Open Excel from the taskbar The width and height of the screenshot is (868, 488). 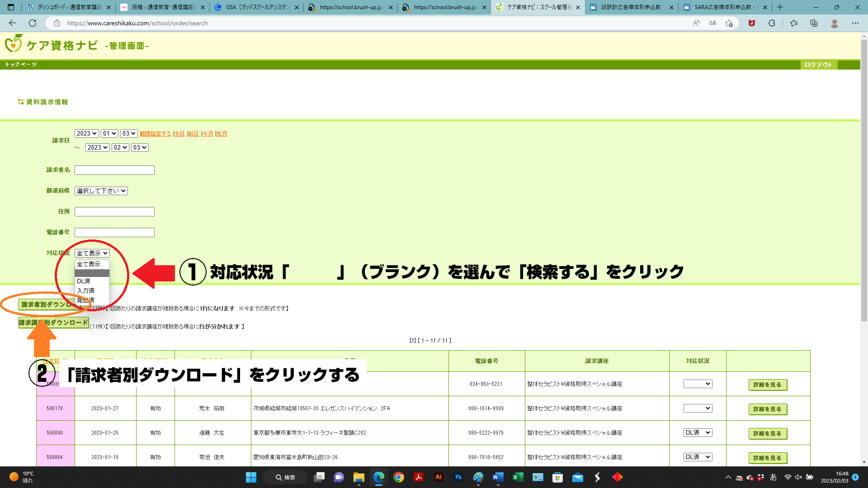(518, 477)
